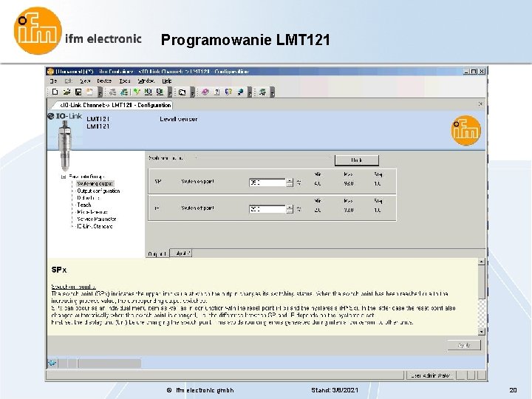Click the black folder window toolbar icon
The width and height of the screenshot is (532, 399).
tap(183, 92)
